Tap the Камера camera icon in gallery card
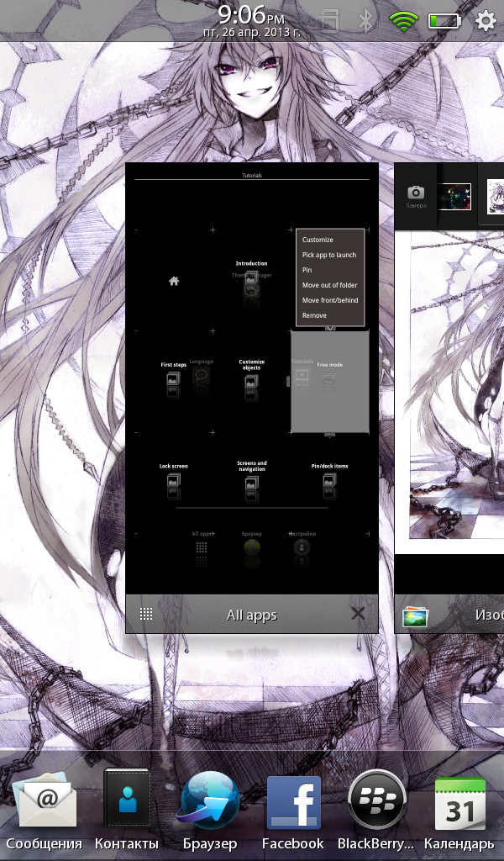 click(416, 196)
